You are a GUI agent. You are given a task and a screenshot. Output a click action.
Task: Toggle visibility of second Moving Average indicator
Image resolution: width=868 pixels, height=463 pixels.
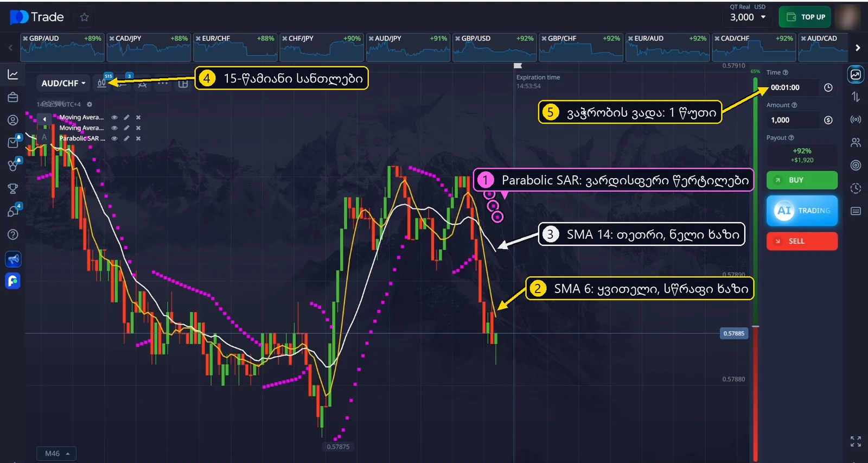pos(114,128)
